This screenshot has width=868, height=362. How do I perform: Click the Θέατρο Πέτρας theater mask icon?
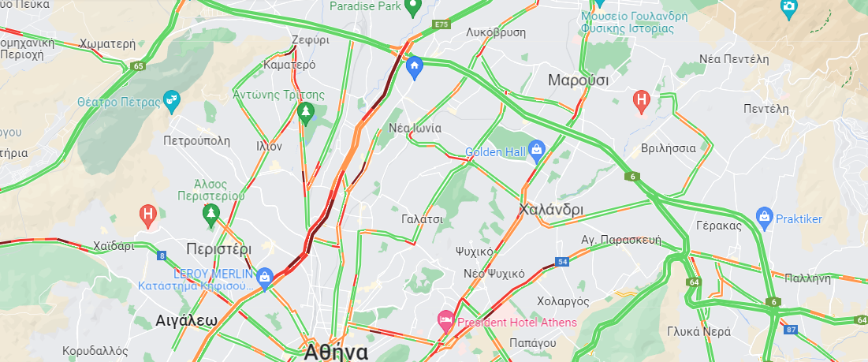[172, 101]
